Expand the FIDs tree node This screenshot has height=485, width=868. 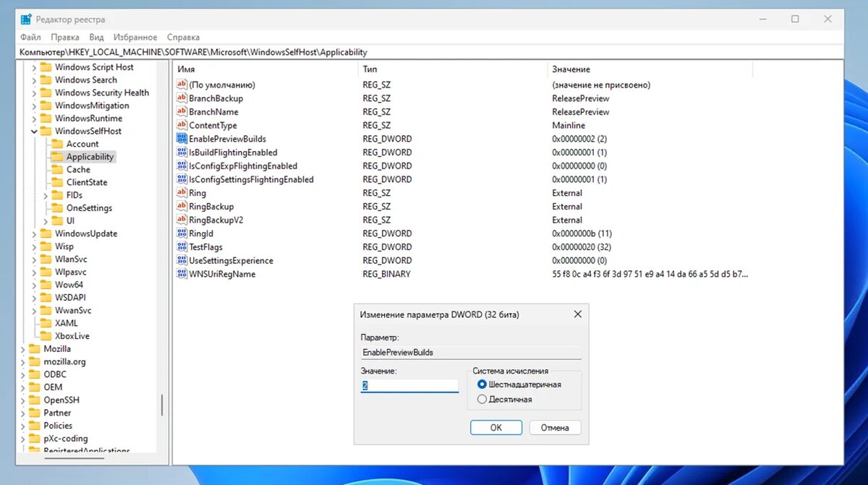coord(46,195)
